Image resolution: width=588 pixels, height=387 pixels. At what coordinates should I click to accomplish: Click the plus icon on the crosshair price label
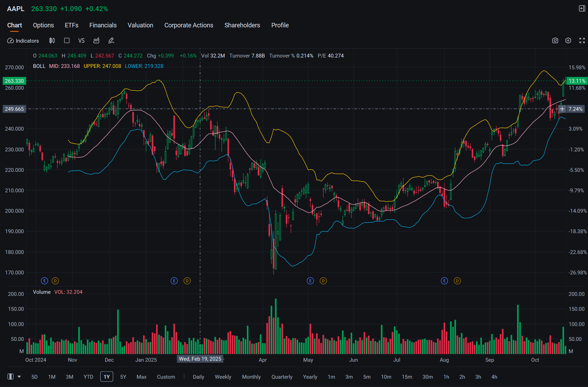point(562,109)
